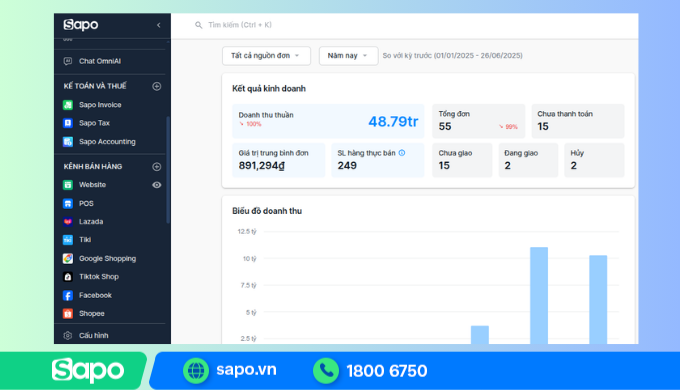Viewport: 680px width, 390px height.
Task: Select the Tổng đơn card
Action: click(x=478, y=121)
